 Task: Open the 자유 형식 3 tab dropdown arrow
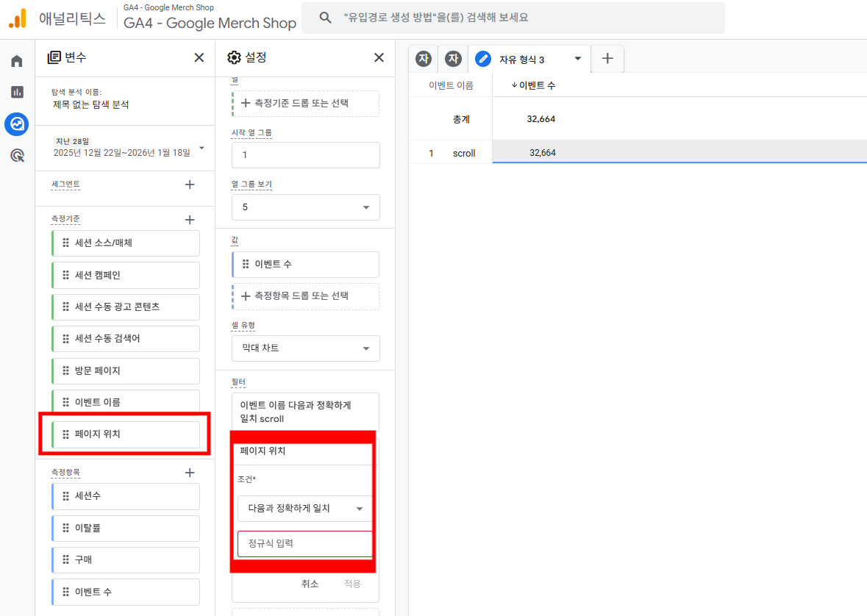(578, 59)
